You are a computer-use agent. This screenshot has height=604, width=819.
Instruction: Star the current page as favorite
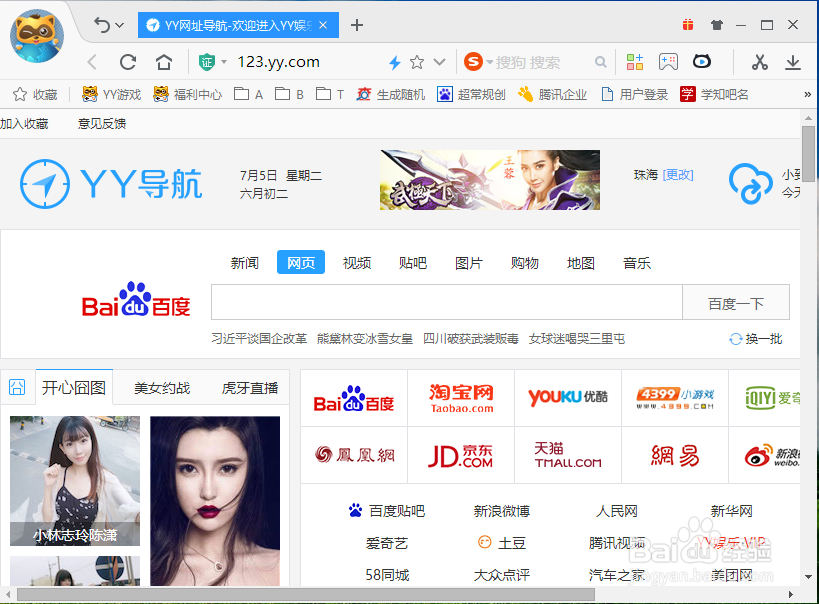[415, 61]
